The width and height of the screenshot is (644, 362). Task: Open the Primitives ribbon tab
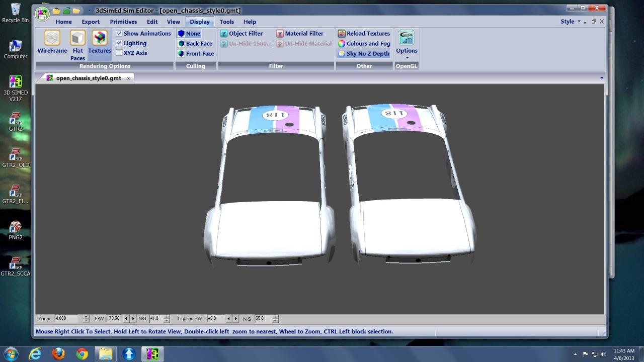point(123,22)
